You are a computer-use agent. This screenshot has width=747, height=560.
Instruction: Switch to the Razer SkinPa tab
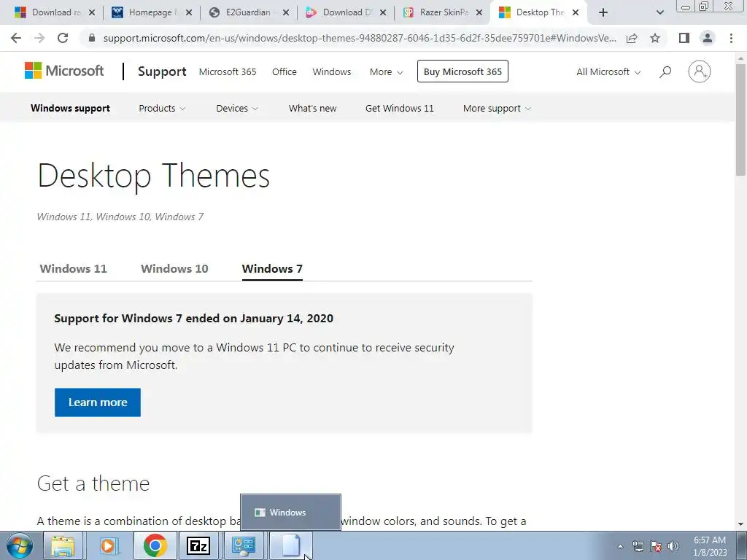click(x=441, y=12)
